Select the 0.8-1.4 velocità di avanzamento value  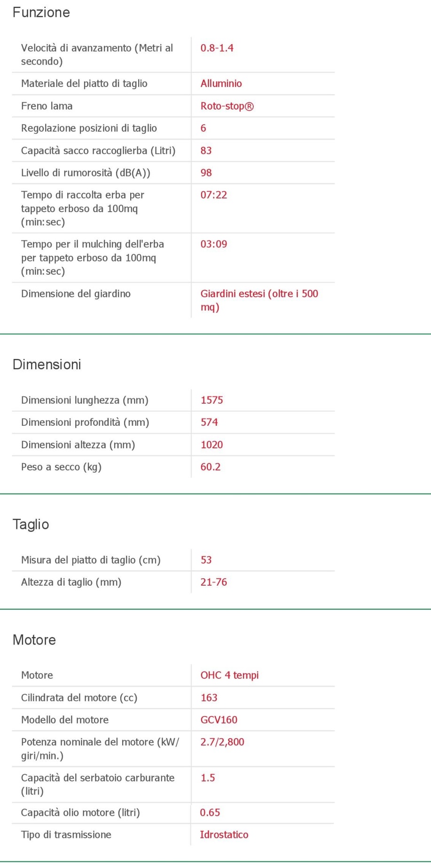pyautogui.click(x=217, y=48)
